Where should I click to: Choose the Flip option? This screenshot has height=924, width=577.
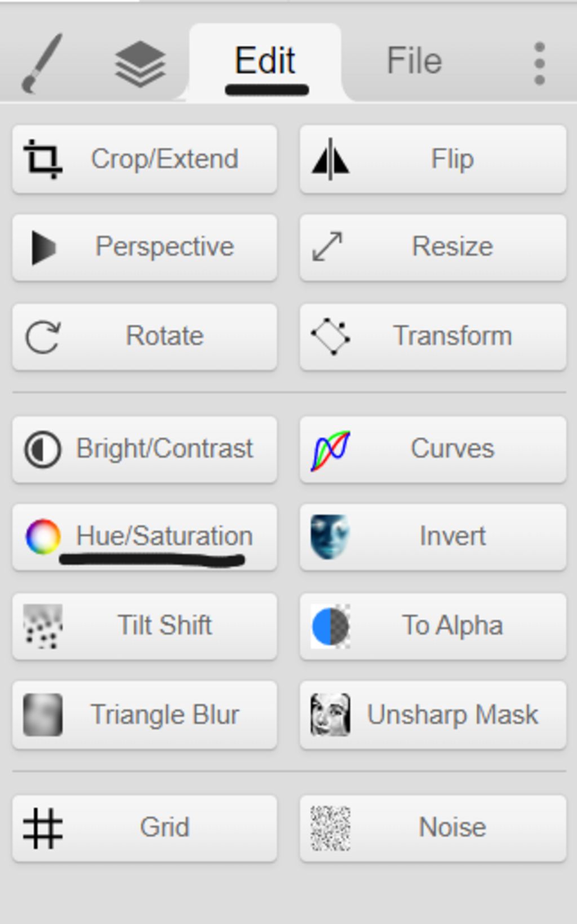(433, 160)
